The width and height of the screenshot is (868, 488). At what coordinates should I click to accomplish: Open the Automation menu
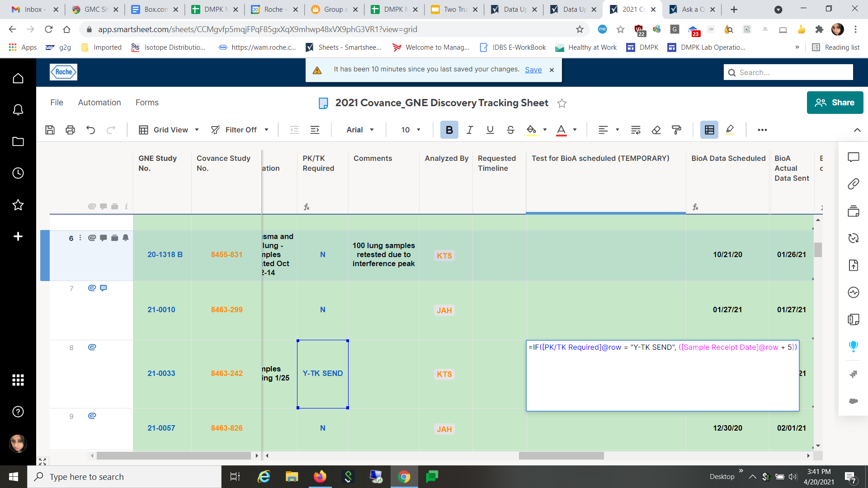click(99, 103)
